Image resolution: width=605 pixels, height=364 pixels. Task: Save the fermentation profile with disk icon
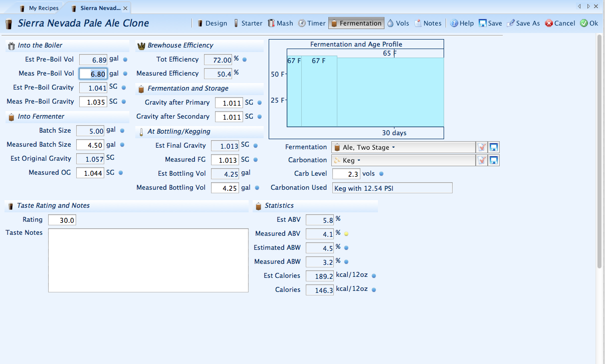click(494, 147)
